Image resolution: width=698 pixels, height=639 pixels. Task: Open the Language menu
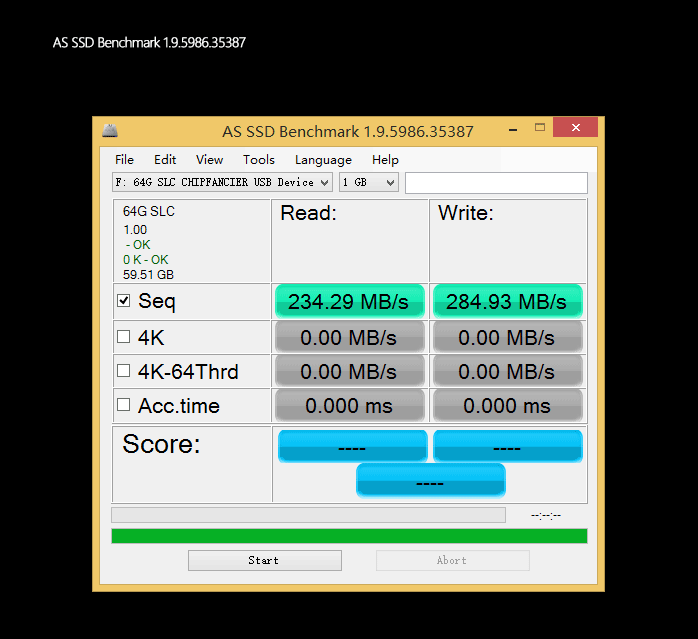[323, 159]
